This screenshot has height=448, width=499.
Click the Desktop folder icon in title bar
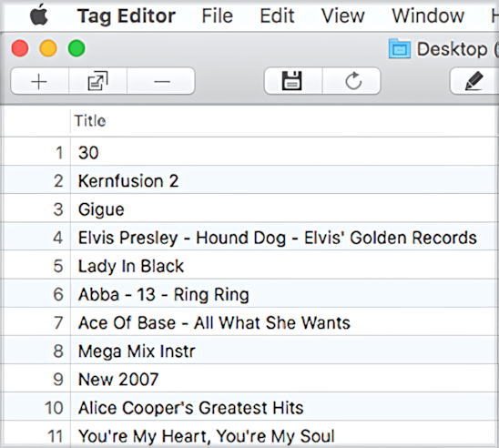pyautogui.click(x=400, y=48)
